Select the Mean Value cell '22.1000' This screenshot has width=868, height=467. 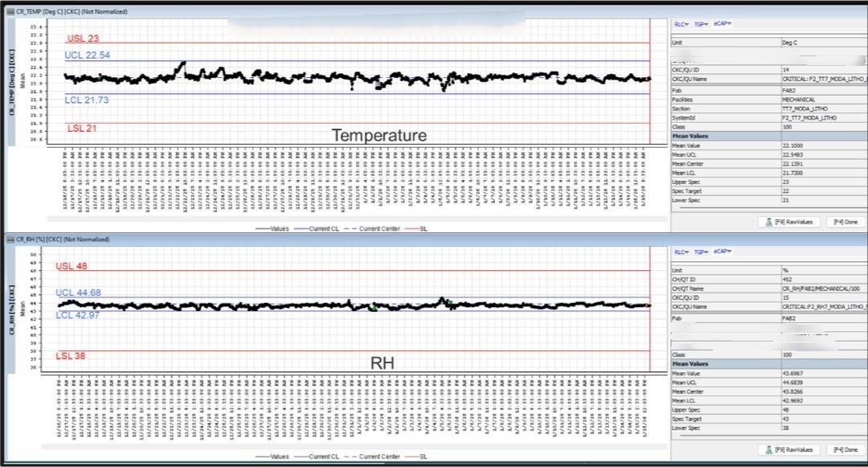[824, 145]
